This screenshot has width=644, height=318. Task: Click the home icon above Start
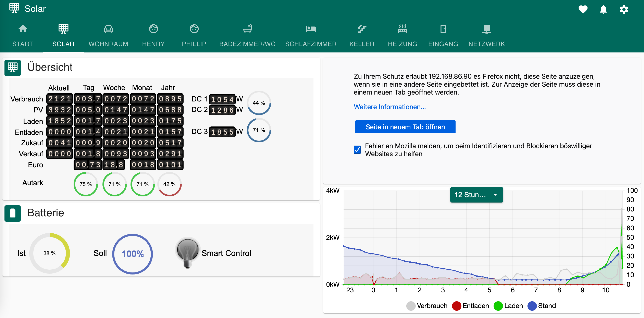23,29
